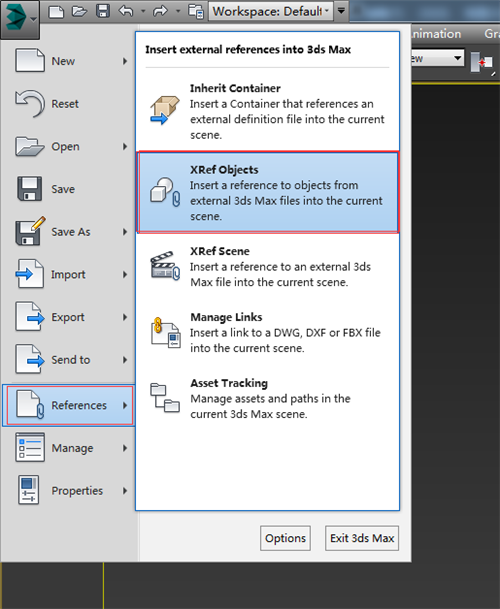Click the Project Folder icon in quick access toolbar
This screenshot has height=609, width=500.
click(x=196, y=11)
